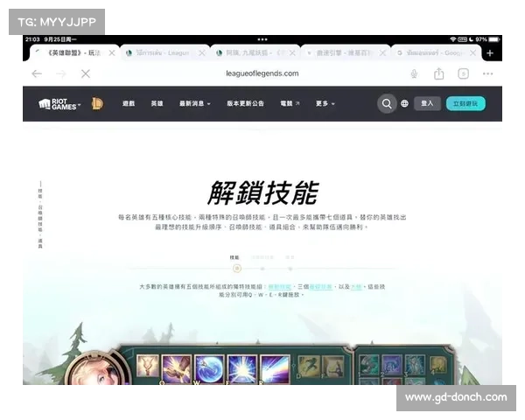Click item slot 3 in inventory
This screenshot has width=525, height=420.
415,365
